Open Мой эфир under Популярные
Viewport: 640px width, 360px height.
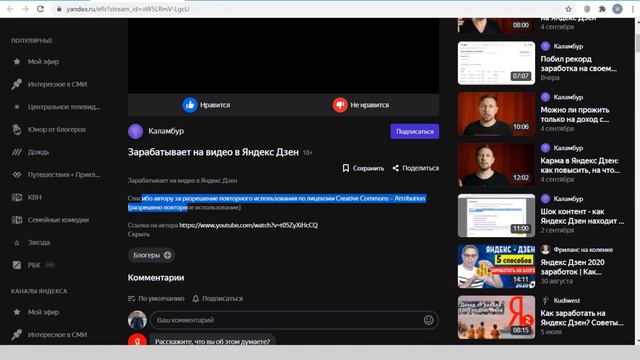[44, 62]
